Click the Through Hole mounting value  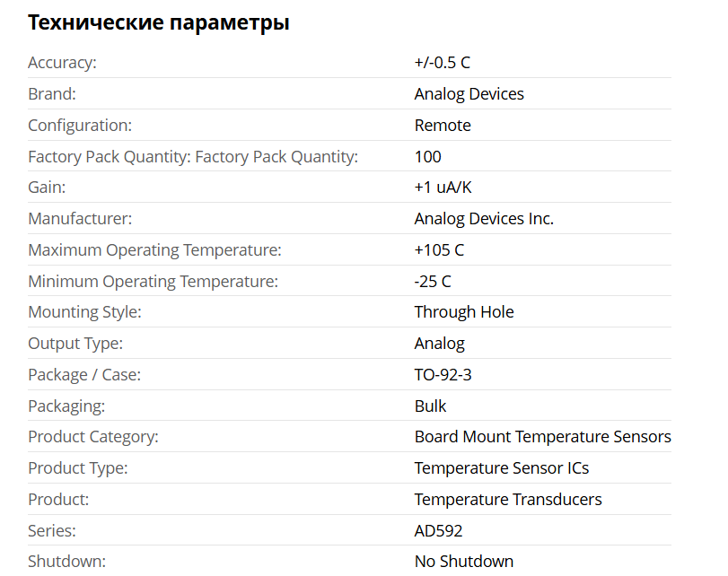click(464, 312)
